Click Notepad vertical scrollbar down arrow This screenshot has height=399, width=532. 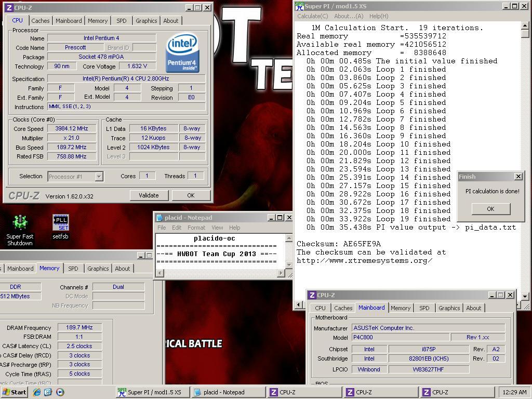(288, 264)
